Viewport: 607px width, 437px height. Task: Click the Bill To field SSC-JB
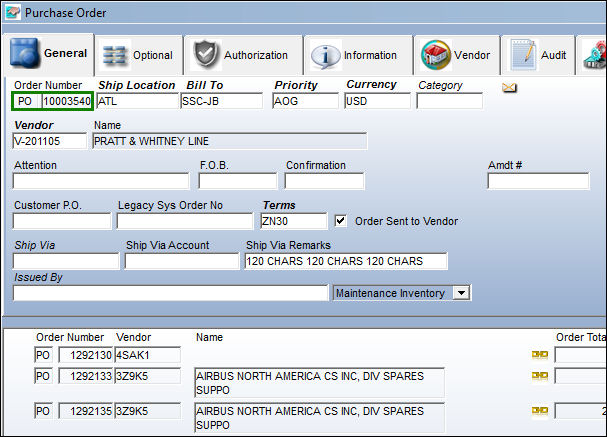point(221,101)
